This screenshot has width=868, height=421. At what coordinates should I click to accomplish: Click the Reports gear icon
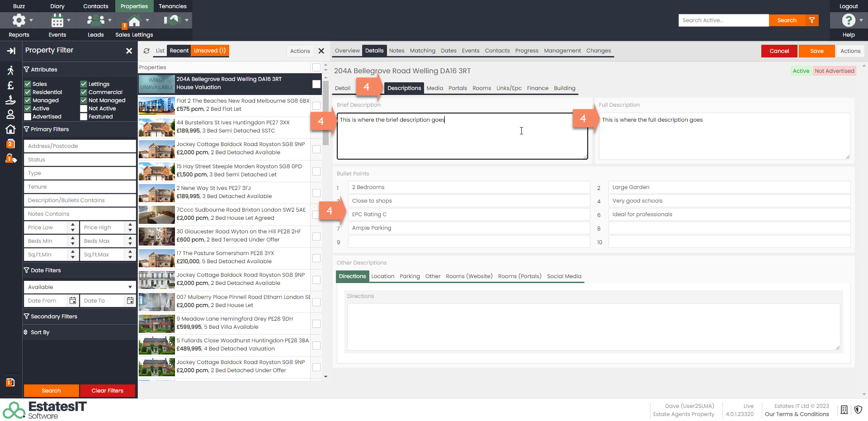pyautogui.click(x=19, y=20)
